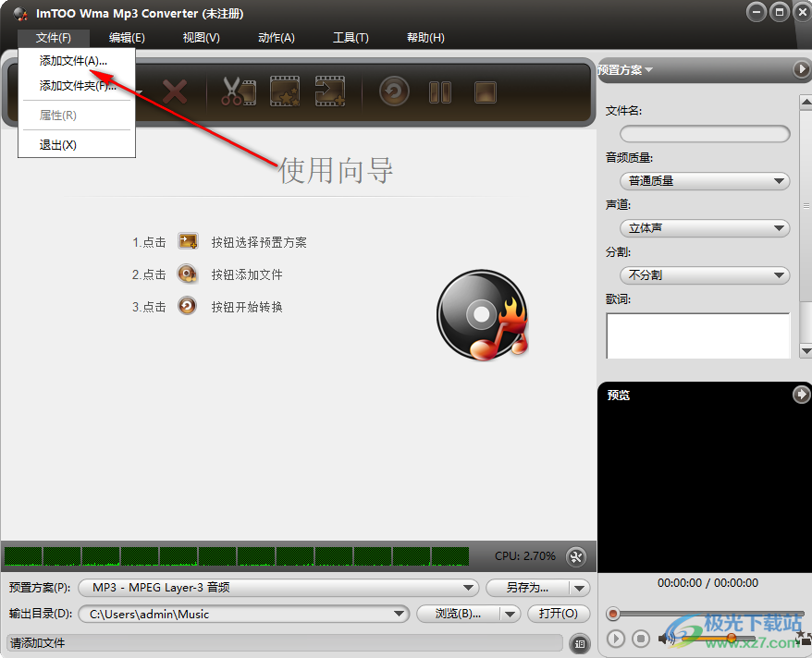
Task: Click into the 文件名 input field
Action: pyautogui.click(x=705, y=134)
